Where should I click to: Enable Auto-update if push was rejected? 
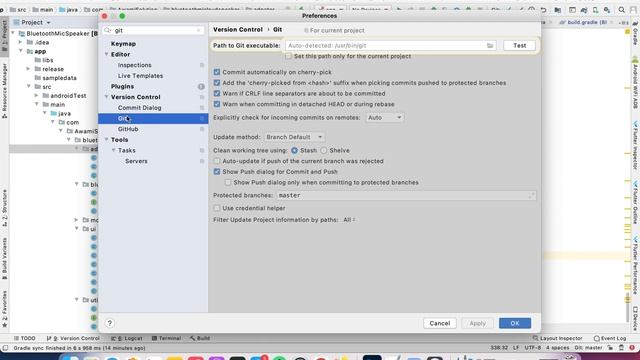217,161
